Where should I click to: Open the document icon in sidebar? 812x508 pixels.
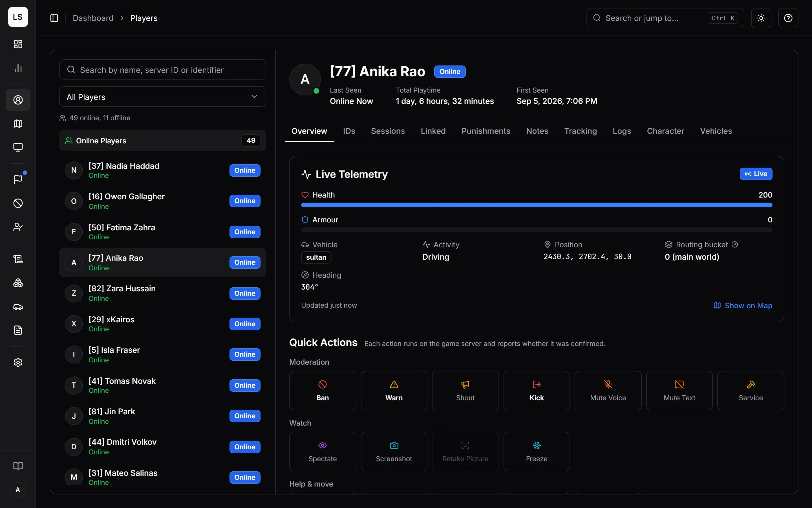pyautogui.click(x=18, y=330)
